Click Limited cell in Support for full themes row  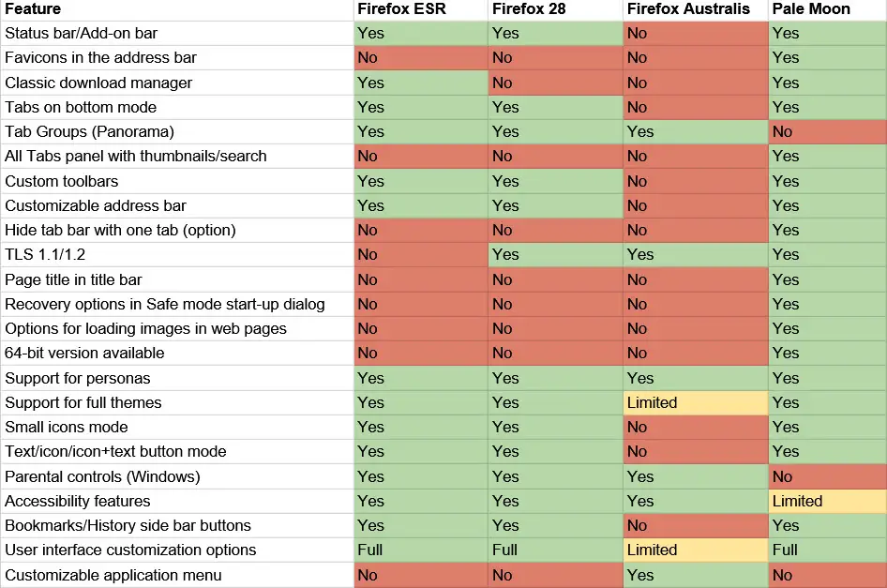tap(697, 402)
